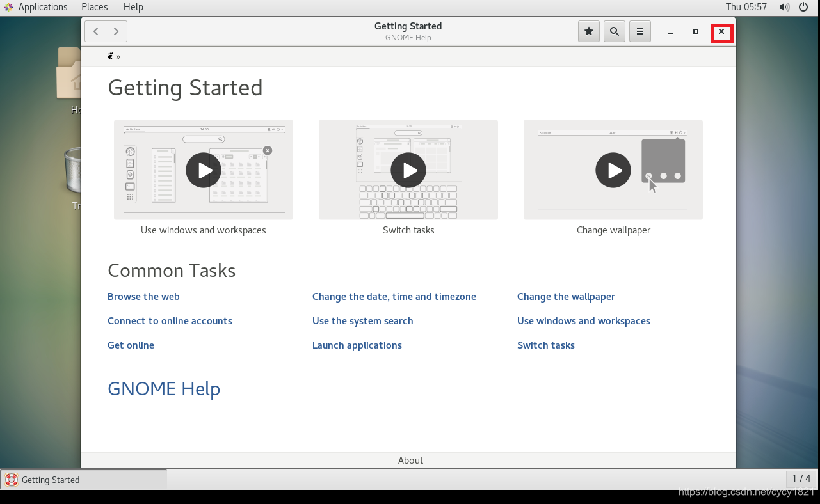Play the 'Switch tasks' video
The image size is (820, 504).
408,170
